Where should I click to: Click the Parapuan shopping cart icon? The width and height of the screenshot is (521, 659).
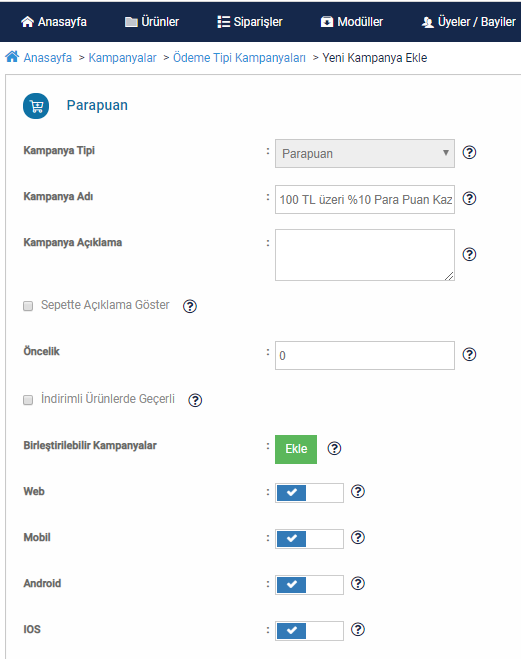36,106
